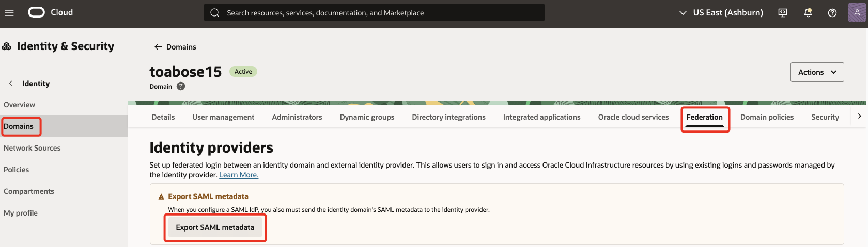Click the Domain help info icon

tap(181, 87)
